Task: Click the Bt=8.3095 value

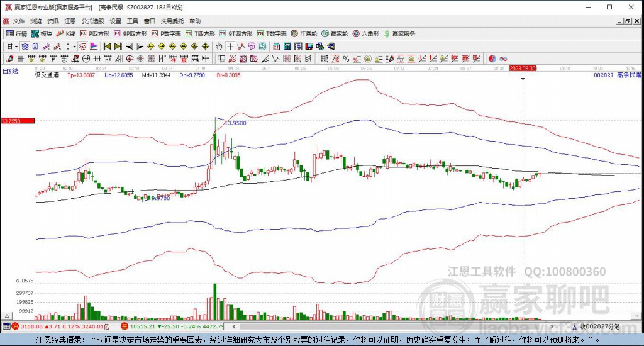Action: coord(228,75)
